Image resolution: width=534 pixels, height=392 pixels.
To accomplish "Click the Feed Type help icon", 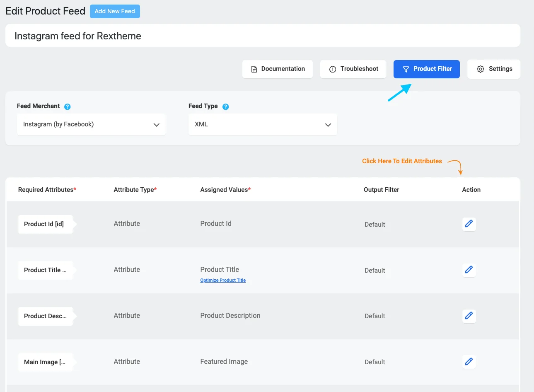I will click(226, 106).
